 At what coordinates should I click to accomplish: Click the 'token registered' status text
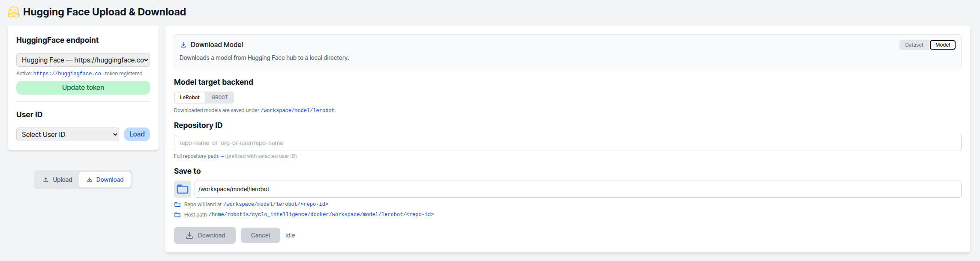pyautogui.click(x=124, y=74)
